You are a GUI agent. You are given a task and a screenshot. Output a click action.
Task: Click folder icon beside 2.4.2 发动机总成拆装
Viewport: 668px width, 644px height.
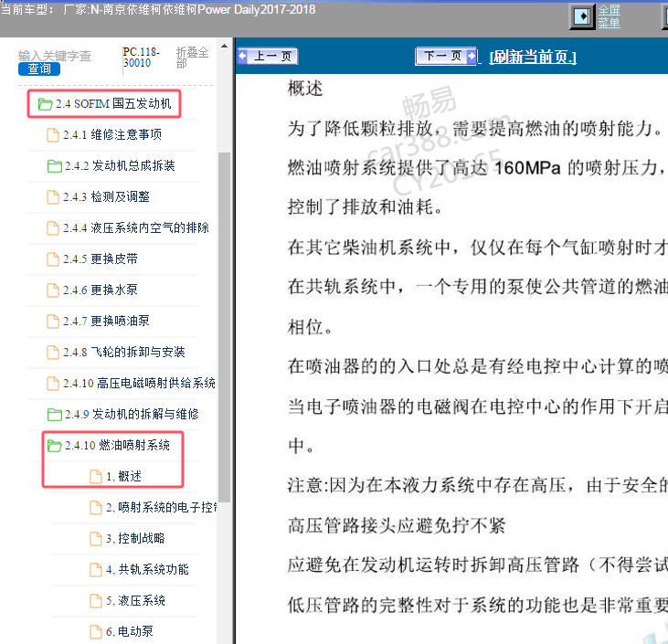(x=55, y=166)
